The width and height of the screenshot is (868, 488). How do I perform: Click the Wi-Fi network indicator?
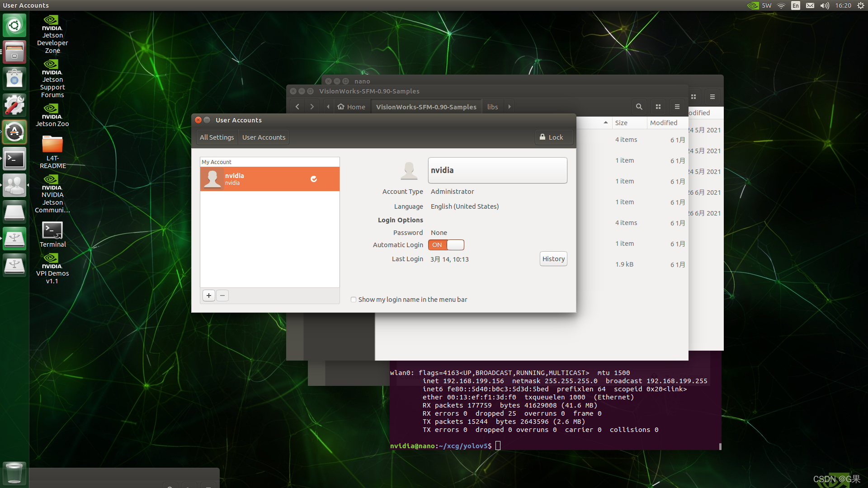781,5
